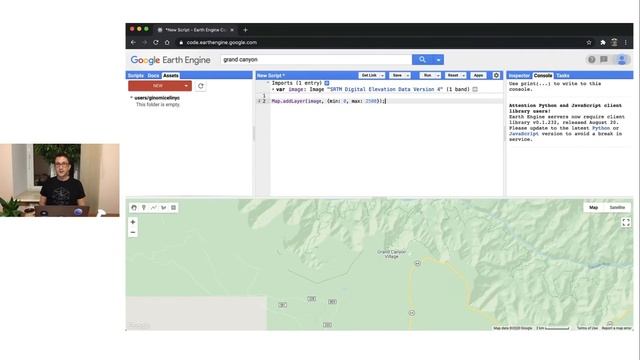The width and height of the screenshot is (640, 360).
Task: Open the NEW asset dropdown arrow
Action: (186, 86)
